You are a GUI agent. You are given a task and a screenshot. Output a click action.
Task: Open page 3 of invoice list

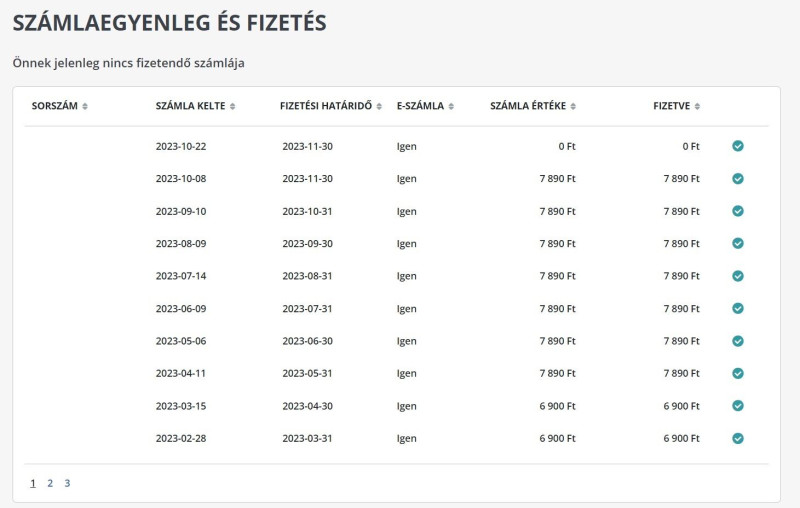click(x=67, y=483)
